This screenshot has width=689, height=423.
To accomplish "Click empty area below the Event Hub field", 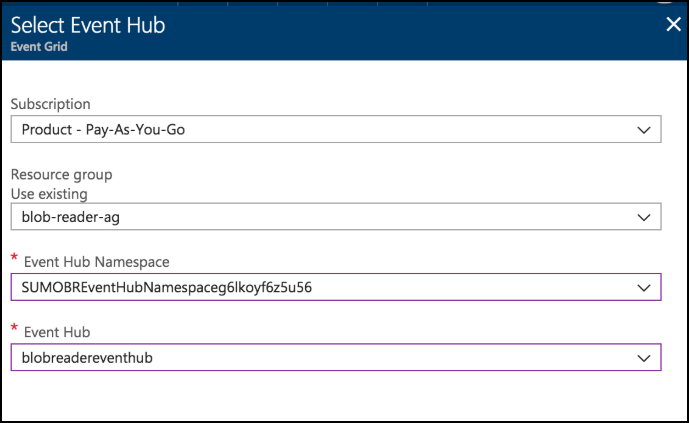I will pyautogui.click(x=340, y=395).
